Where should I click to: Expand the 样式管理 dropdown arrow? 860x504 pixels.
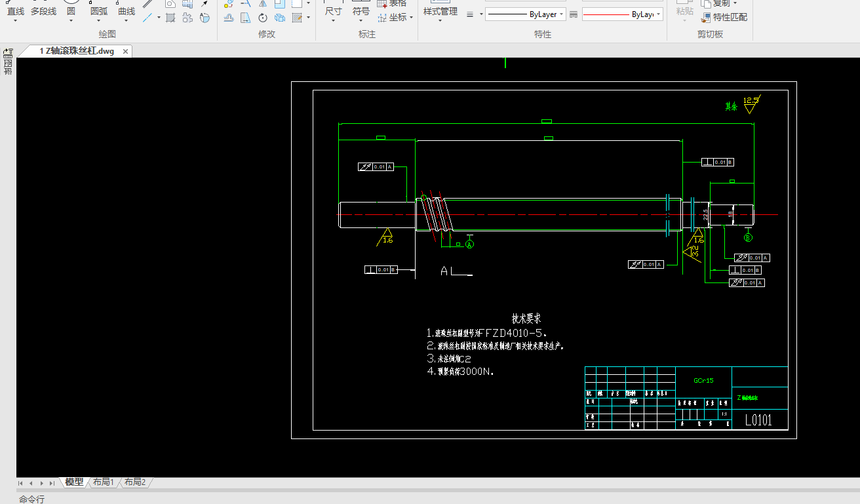pos(440,22)
